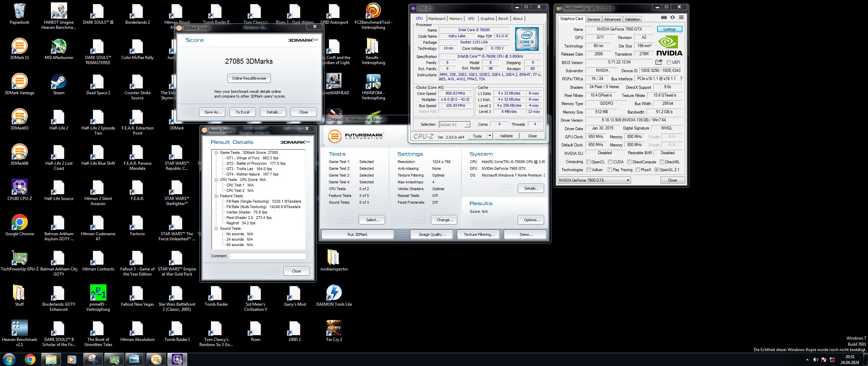
Task: Switch to Sensors tab in GPU-Z
Action: point(593,19)
